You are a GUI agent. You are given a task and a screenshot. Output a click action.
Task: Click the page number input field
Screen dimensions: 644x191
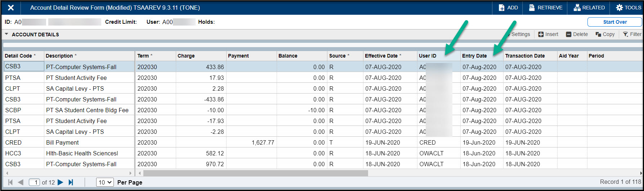click(35, 182)
